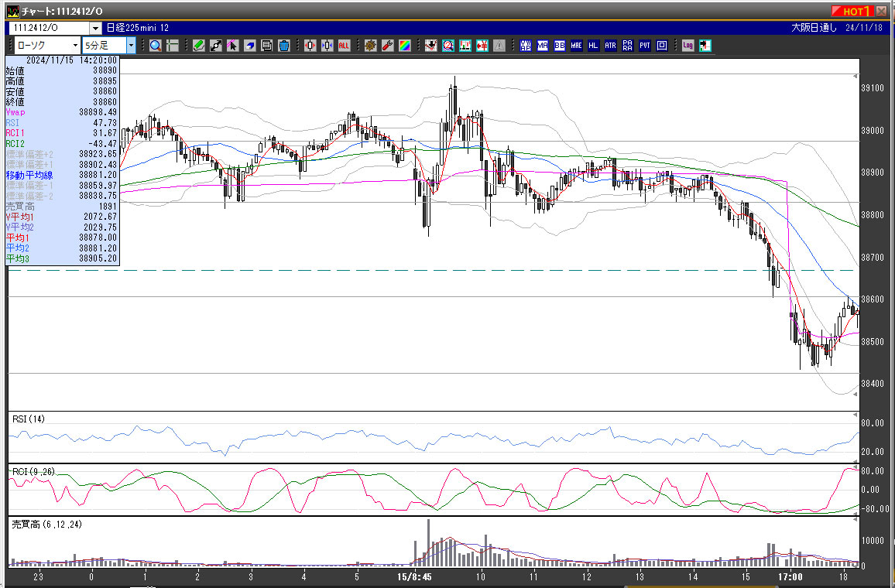Click the grey warning triangle icon

(x=499, y=46)
